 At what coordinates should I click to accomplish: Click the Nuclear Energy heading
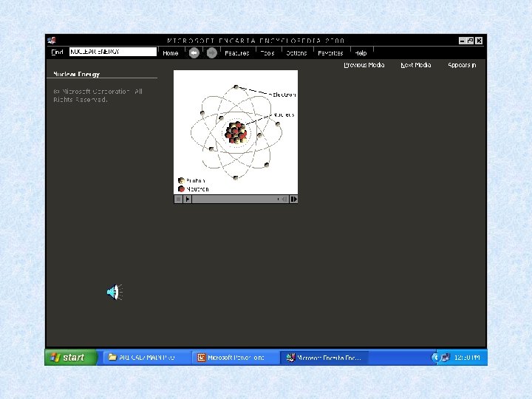click(x=77, y=74)
